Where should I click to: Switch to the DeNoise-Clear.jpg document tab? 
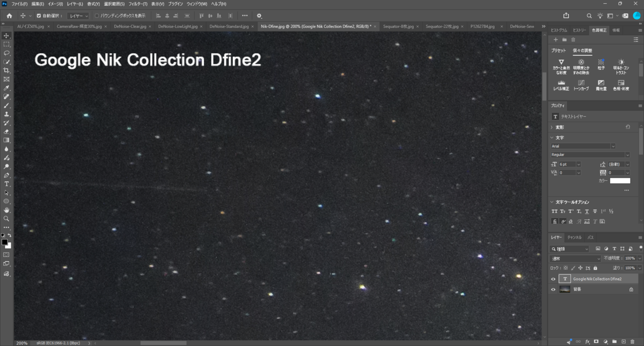130,26
